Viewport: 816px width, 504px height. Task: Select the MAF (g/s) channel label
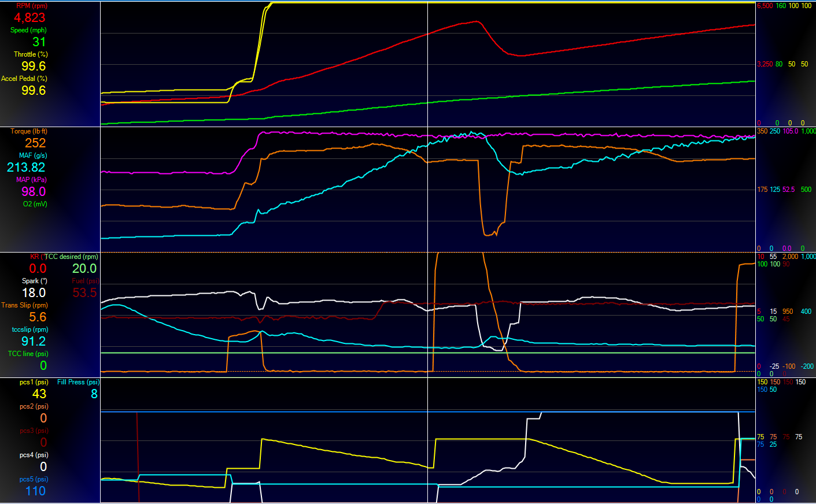point(33,155)
